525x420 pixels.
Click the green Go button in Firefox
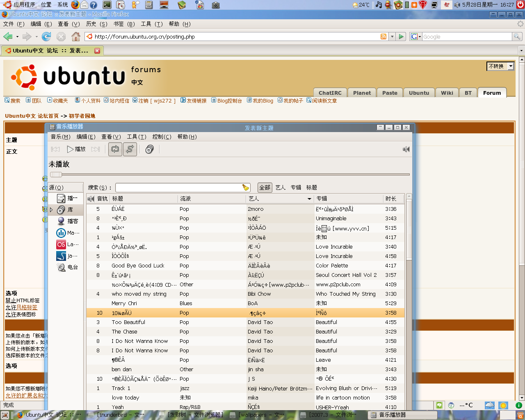click(x=402, y=37)
